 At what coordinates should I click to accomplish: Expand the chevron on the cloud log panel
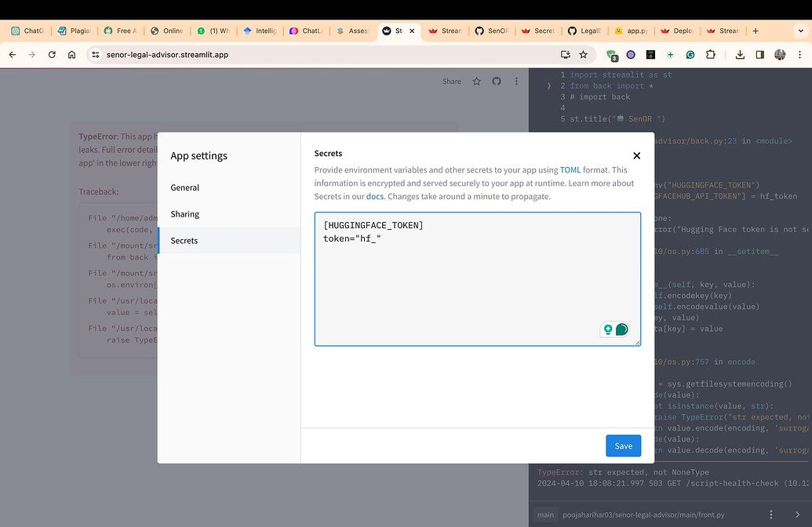[548, 86]
